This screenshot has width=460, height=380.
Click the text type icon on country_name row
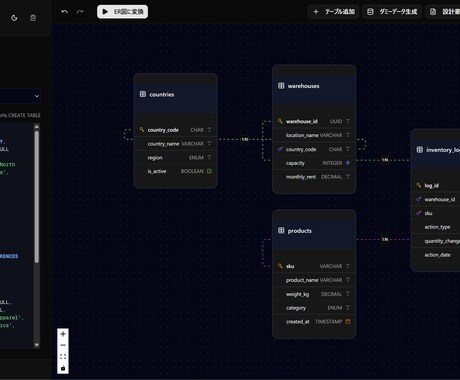[209, 143]
